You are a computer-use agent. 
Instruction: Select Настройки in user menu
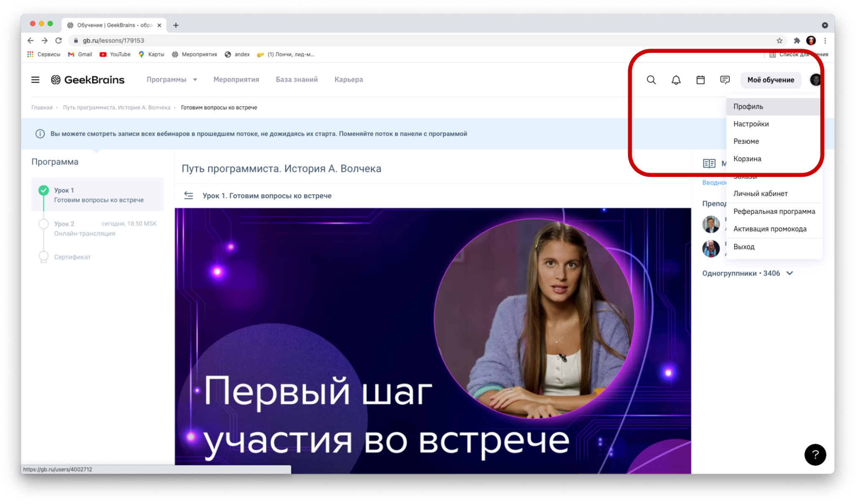click(x=774, y=124)
